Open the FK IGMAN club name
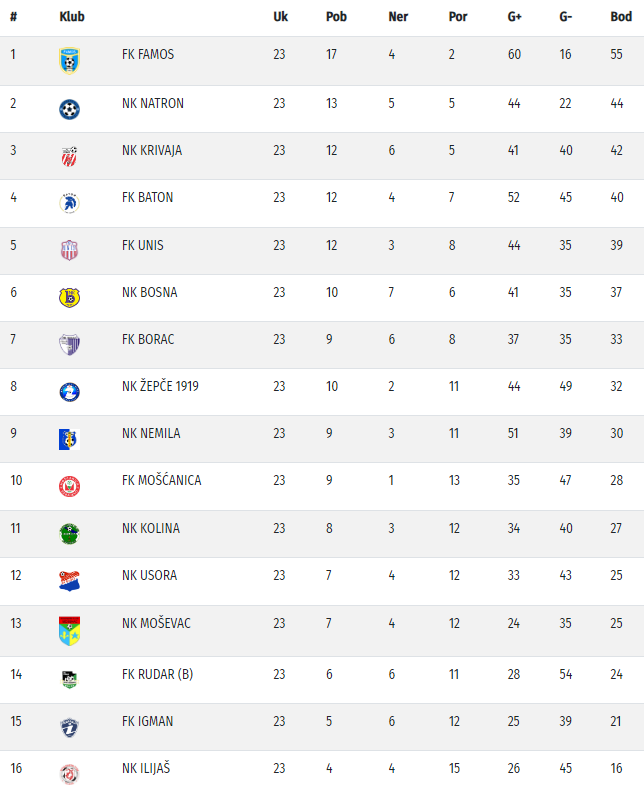The image size is (644, 793). tap(148, 721)
